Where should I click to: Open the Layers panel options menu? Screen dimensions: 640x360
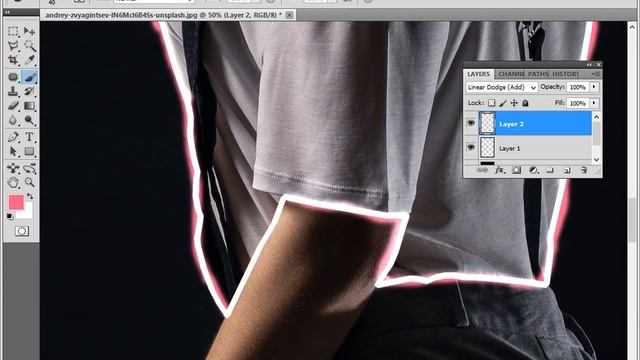(x=596, y=74)
